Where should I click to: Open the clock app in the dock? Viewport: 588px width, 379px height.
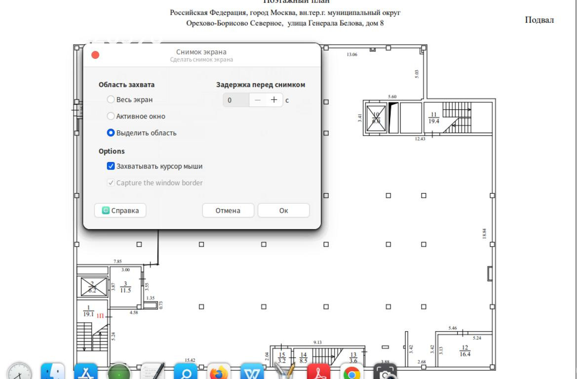click(19, 372)
